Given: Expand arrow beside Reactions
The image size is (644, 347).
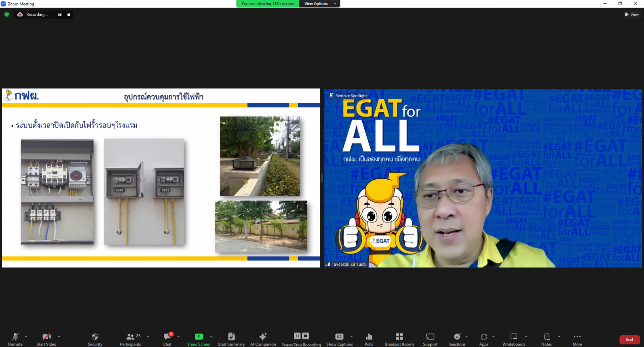Looking at the screenshot, I should click(466, 337).
